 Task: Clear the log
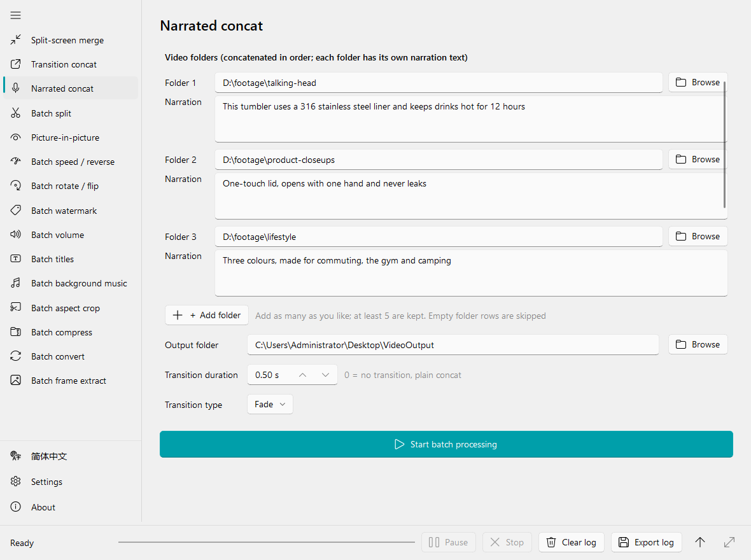pyautogui.click(x=572, y=542)
